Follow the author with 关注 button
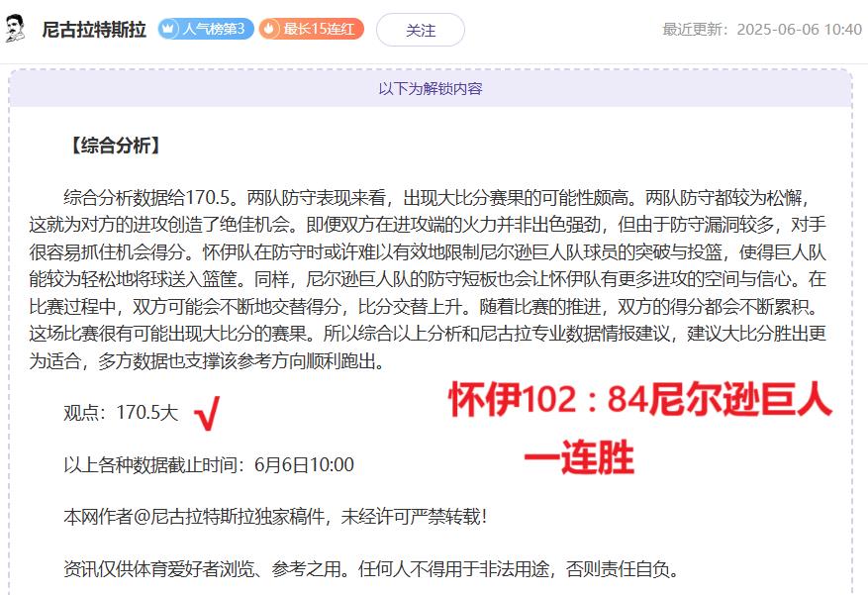This screenshot has width=868, height=595. pos(421,30)
